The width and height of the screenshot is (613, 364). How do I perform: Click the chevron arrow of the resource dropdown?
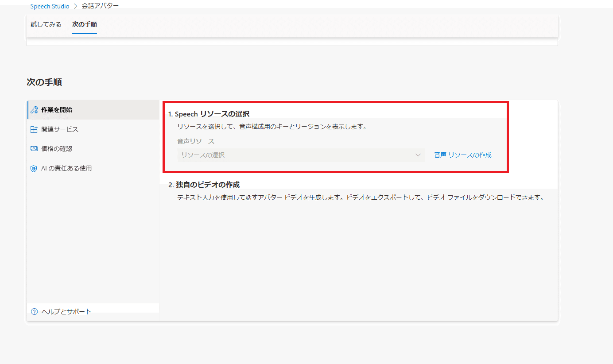tap(418, 155)
